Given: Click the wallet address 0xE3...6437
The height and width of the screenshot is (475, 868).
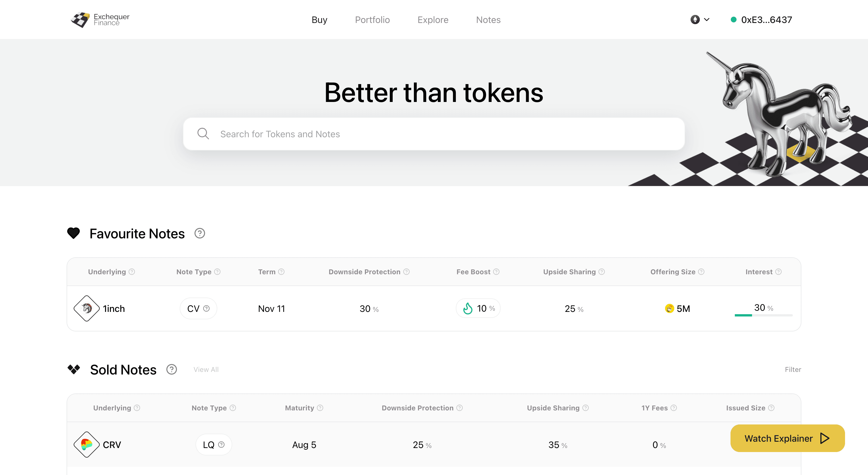Looking at the screenshot, I should point(766,20).
